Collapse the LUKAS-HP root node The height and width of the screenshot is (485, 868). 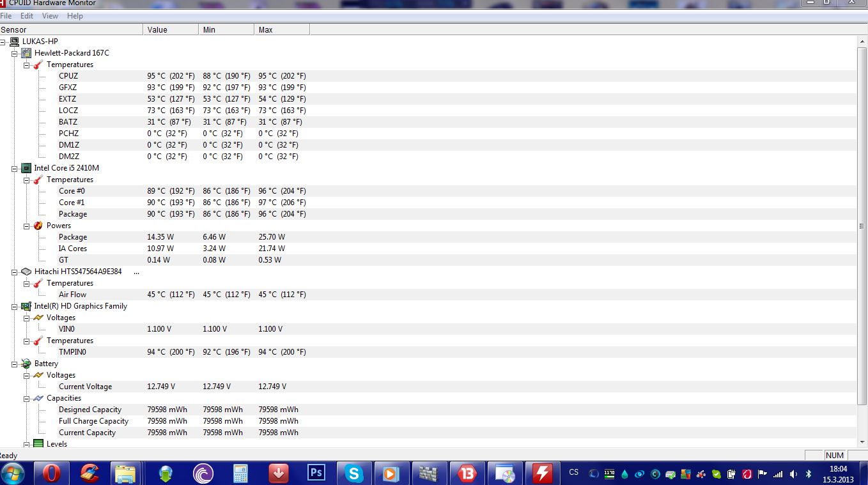point(3,42)
